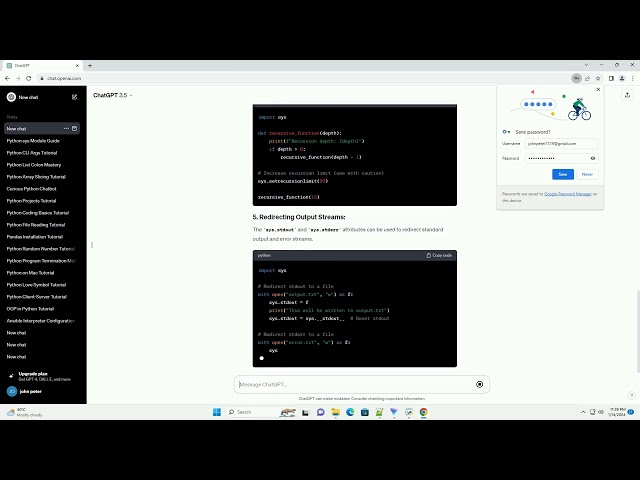Image resolution: width=640 pixels, height=480 pixels.
Task: Open Python Random Number Tutorial chat
Action: 42,249
